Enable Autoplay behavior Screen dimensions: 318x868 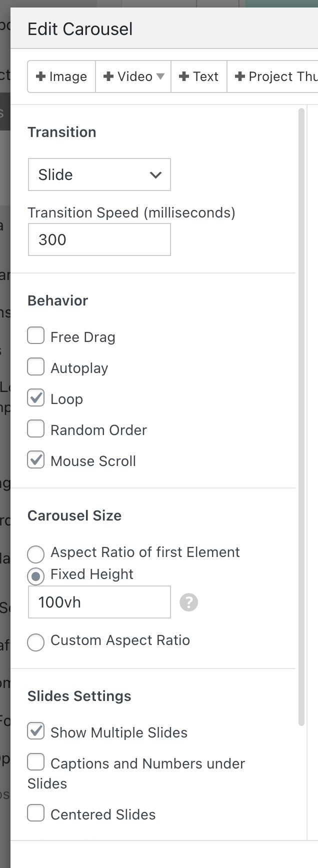click(36, 366)
